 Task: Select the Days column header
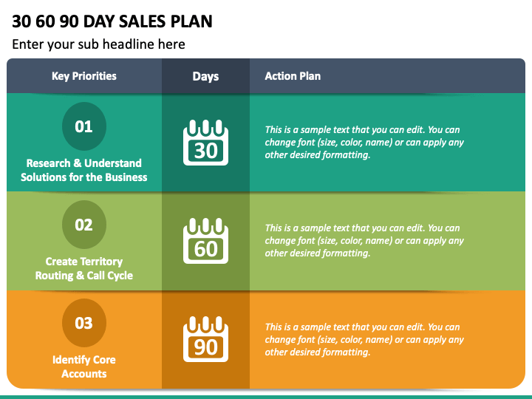click(x=205, y=76)
